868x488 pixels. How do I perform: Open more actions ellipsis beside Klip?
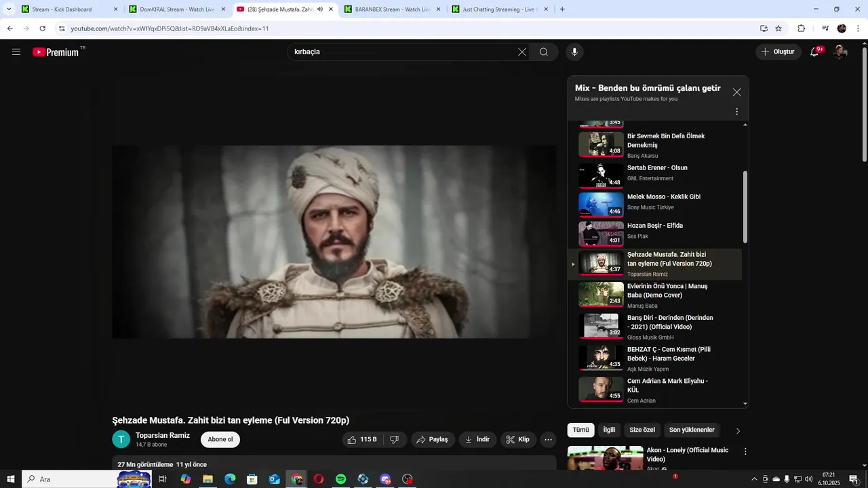point(549,440)
